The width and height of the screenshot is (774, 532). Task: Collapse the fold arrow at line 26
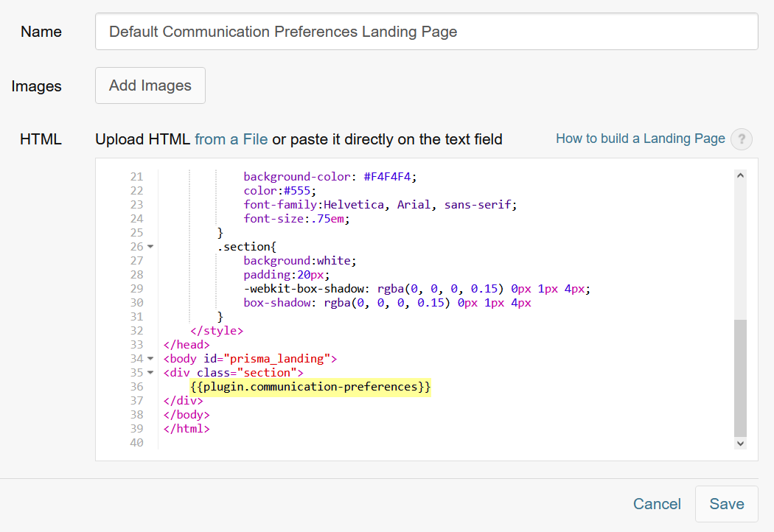point(150,246)
